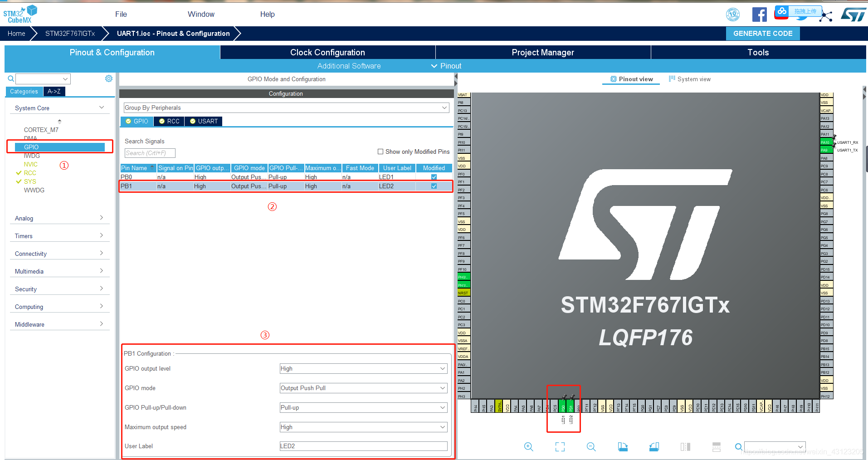Flip the chip view horizontally
Screen dimensions: 868x460
click(x=685, y=447)
